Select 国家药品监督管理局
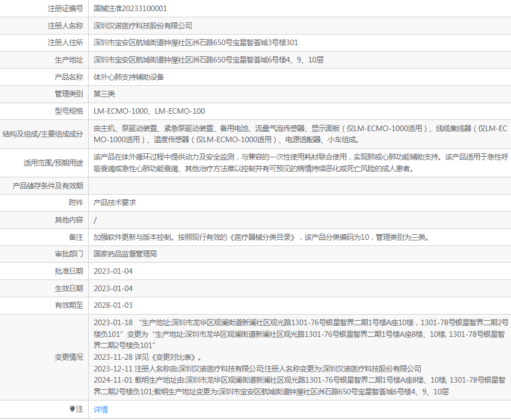The height and width of the screenshot is (420, 511). coord(125,254)
